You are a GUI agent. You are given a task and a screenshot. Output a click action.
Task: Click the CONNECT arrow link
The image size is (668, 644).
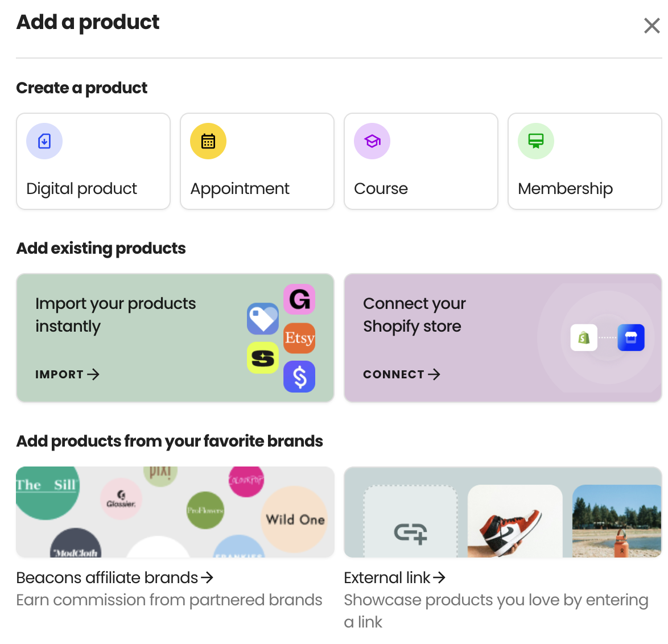402,374
